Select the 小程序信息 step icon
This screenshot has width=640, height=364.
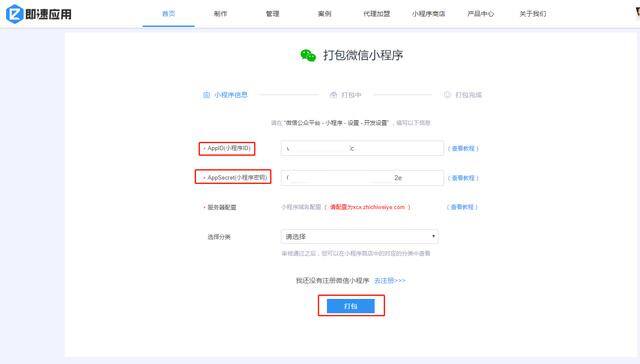(207, 95)
